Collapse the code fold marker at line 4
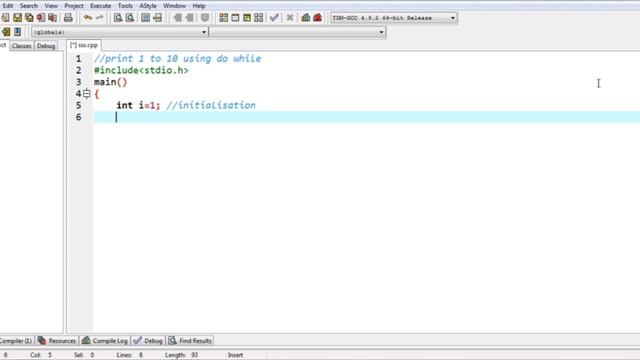 pos(87,94)
